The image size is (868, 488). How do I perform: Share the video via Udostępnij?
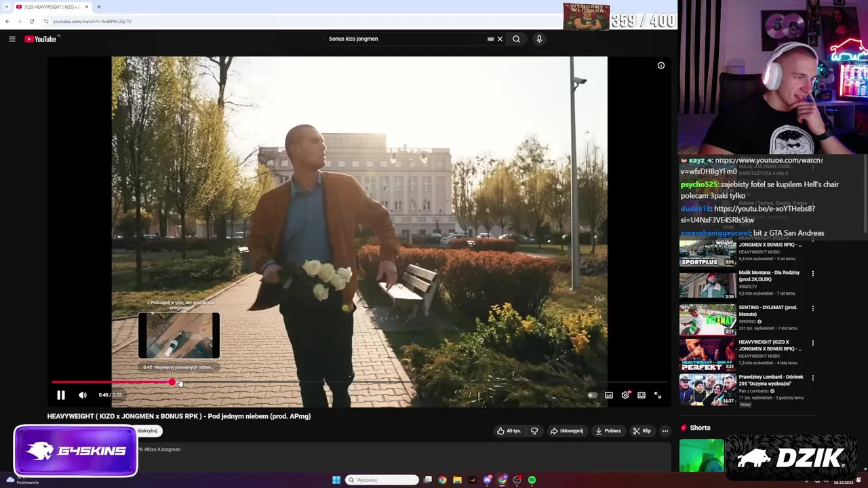566,431
